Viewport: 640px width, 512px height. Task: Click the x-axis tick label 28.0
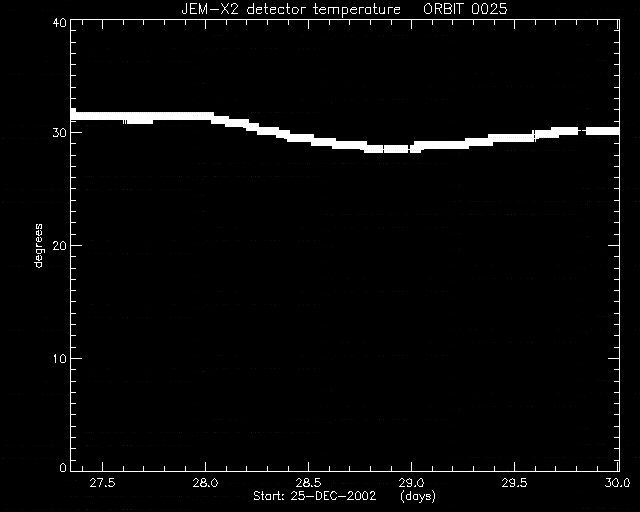click(205, 483)
